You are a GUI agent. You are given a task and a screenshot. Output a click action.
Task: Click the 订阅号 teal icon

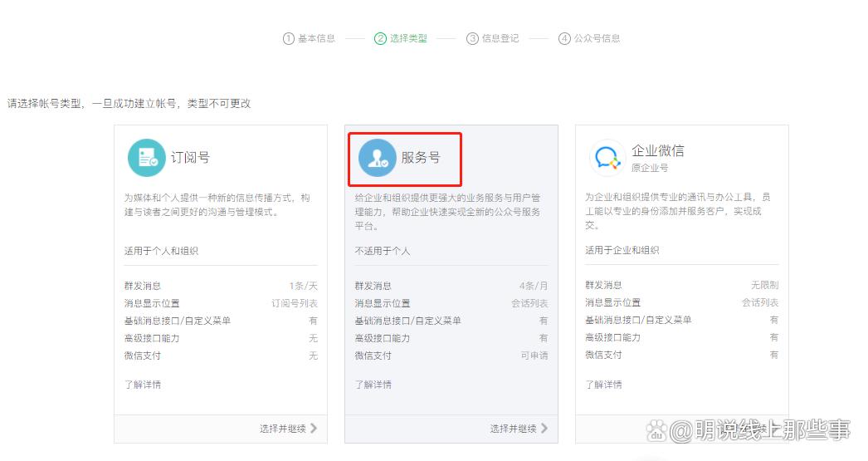(147, 158)
